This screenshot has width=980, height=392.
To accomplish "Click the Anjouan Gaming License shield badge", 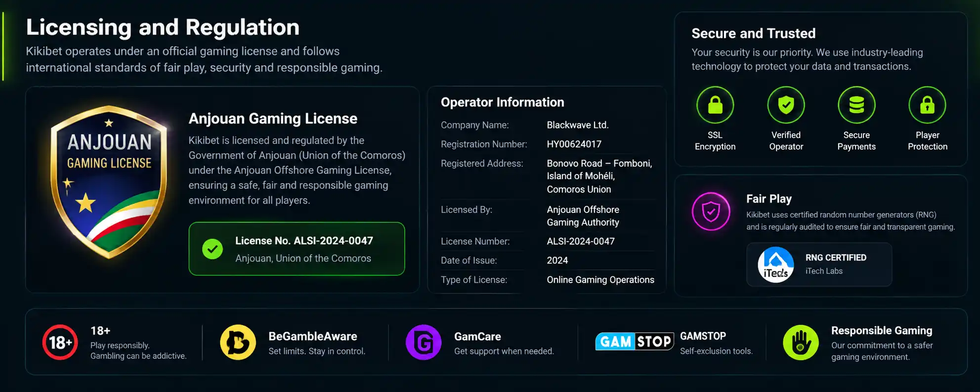I will (109, 182).
